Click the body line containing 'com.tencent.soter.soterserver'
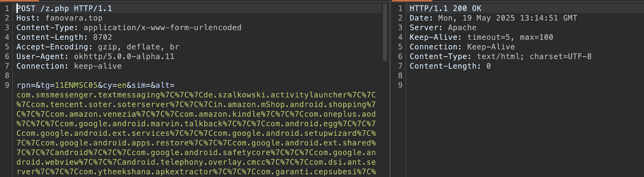Image resolution: width=644 pixels, height=177 pixels. coord(196,105)
